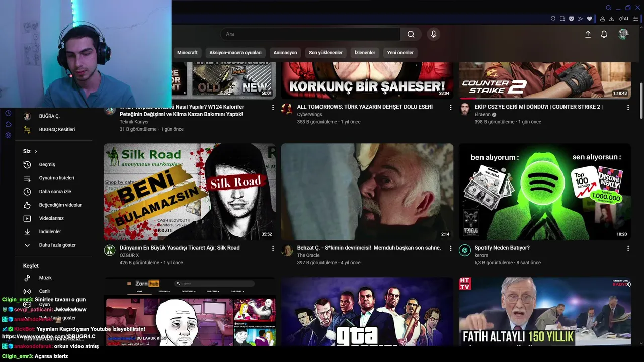The image size is (644, 362).
Task: Play the GTA characters thumbnail
Action: click(x=367, y=312)
